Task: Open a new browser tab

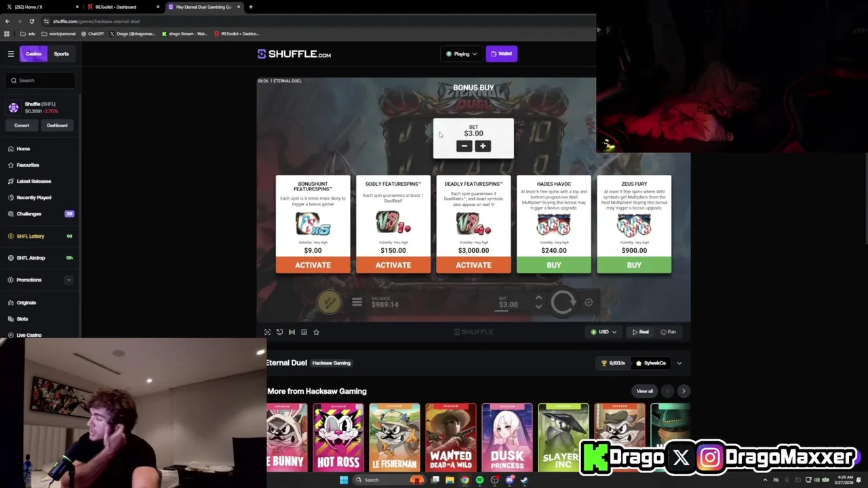Action: coord(251,7)
